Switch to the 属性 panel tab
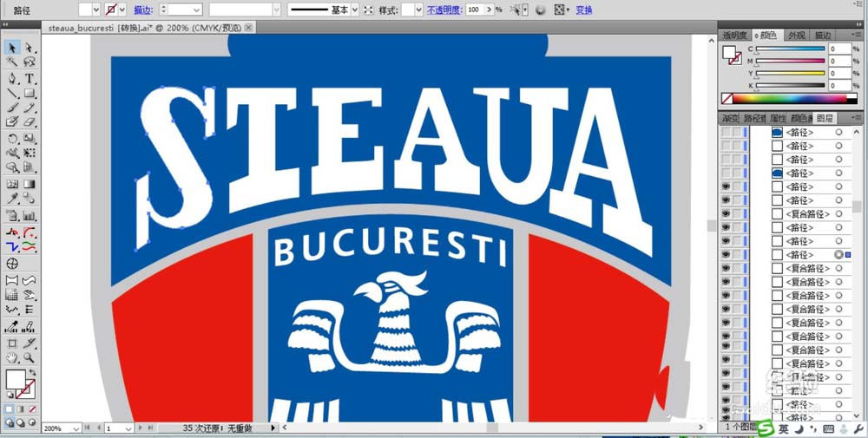This screenshot has height=438, width=868. (x=779, y=118)
